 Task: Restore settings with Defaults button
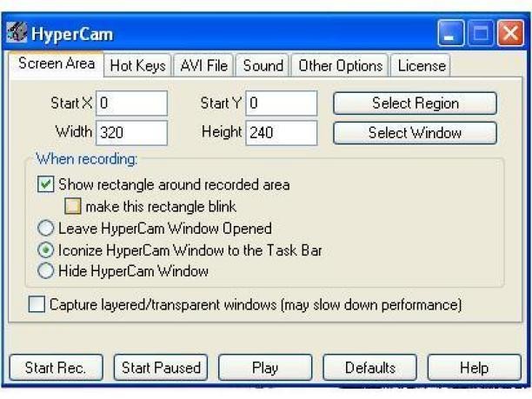point(369,368)
